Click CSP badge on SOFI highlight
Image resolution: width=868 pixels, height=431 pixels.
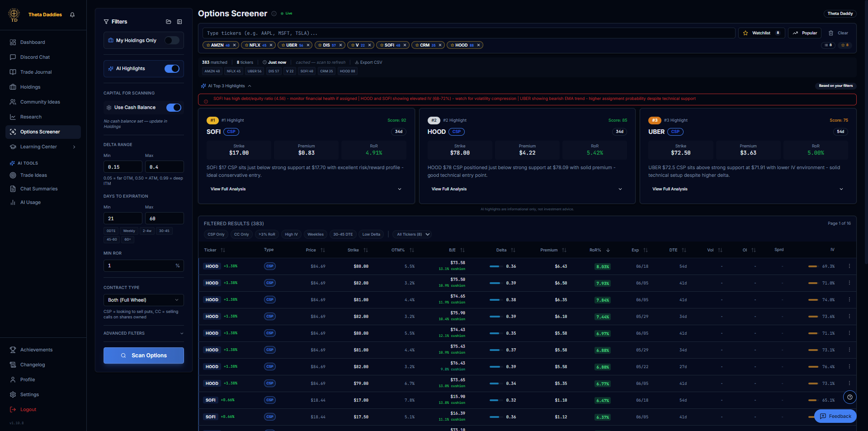231,132
